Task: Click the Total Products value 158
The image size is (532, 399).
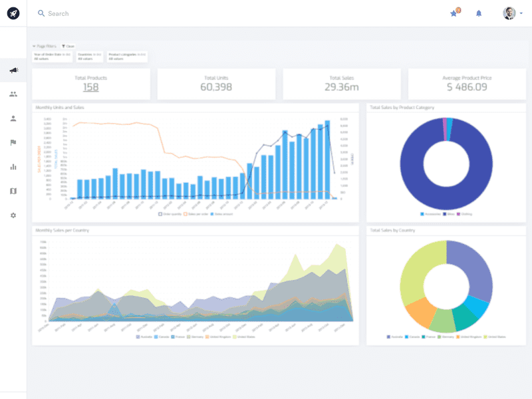Action: (x=91, y=87)
